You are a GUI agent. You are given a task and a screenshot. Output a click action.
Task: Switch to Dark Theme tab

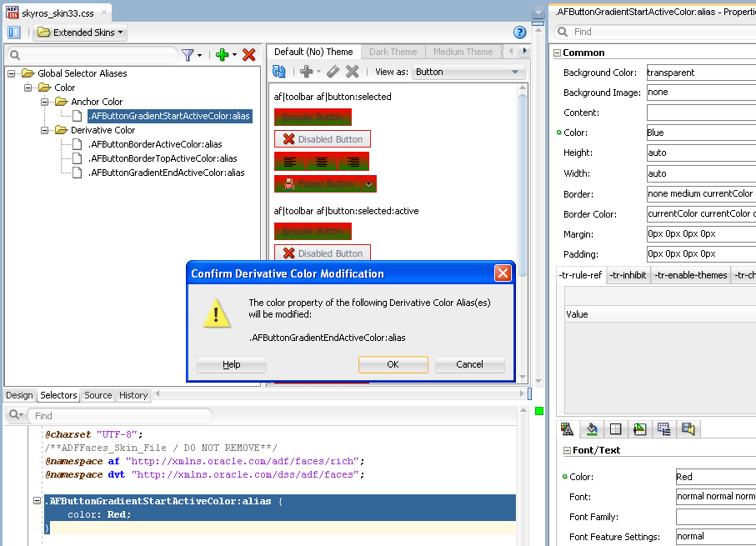click(393, 52)
